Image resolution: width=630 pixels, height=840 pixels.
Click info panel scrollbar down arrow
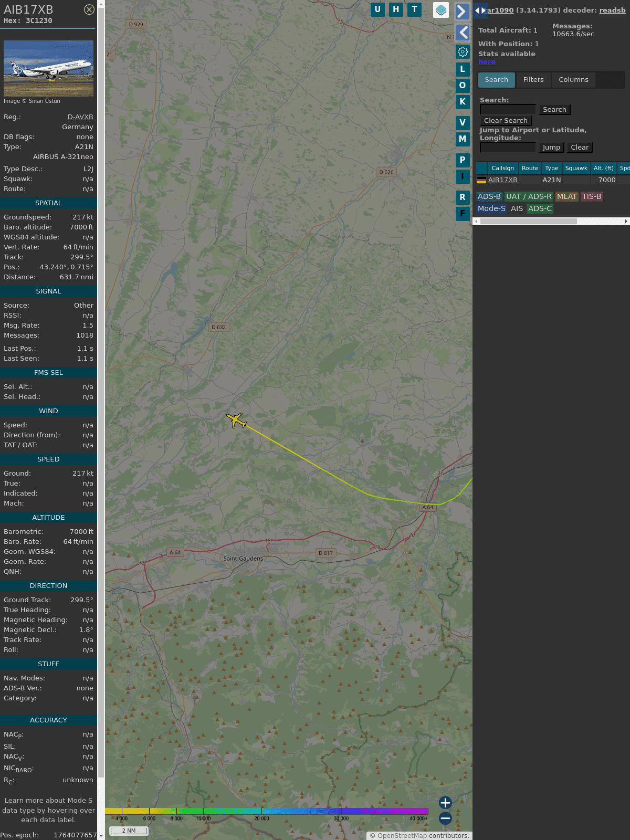click(101, 836)
